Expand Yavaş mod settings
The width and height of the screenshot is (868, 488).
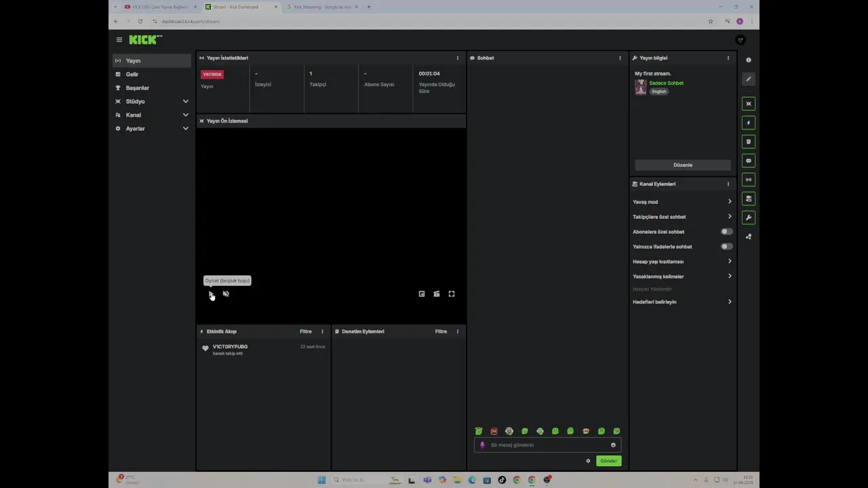point(682,202)
